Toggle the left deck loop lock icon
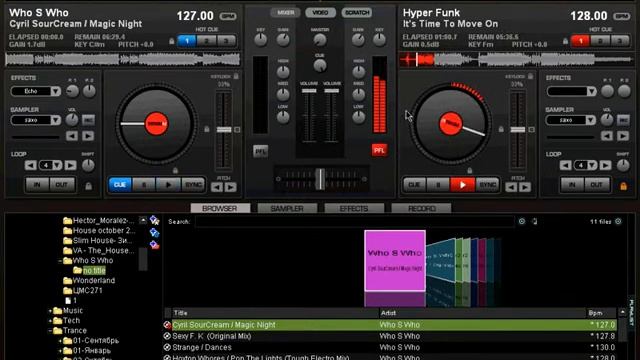 (x=88, y=187)
